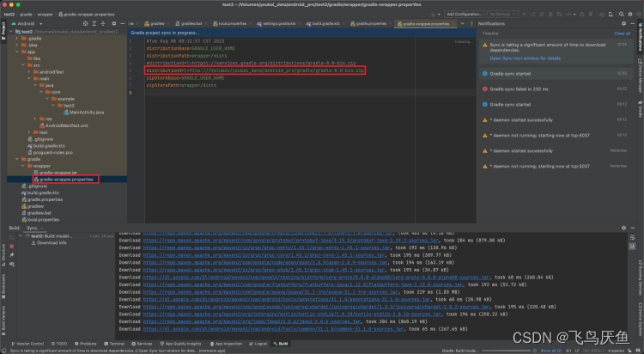Open Notifications panel gear options
This screenshot has height=354, width=644.
[623, 24]
